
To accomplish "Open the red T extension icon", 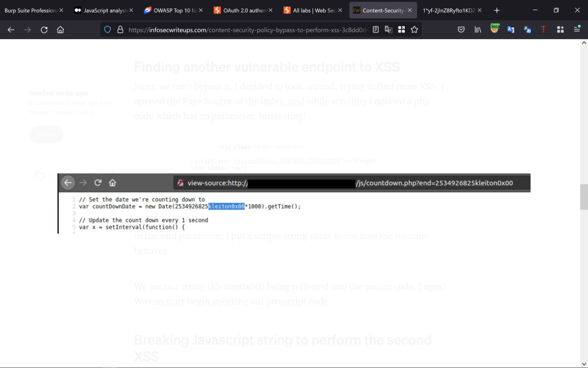I will [543, 29].
